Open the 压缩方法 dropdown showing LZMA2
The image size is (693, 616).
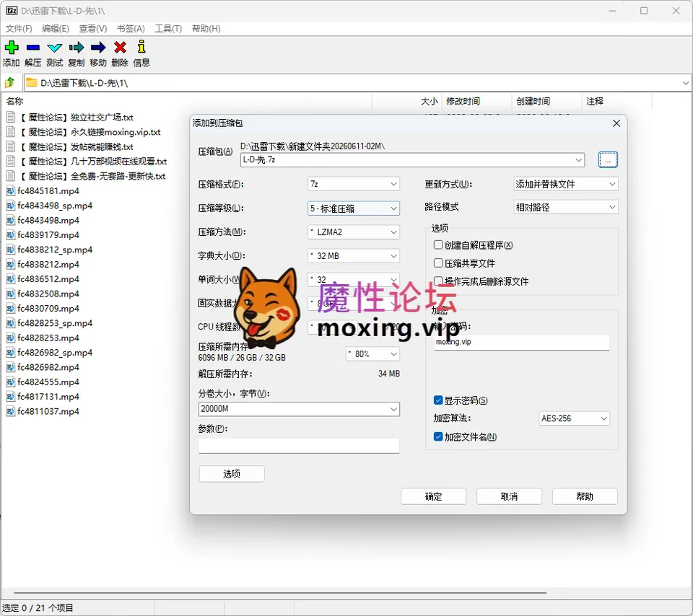(354, 232)
